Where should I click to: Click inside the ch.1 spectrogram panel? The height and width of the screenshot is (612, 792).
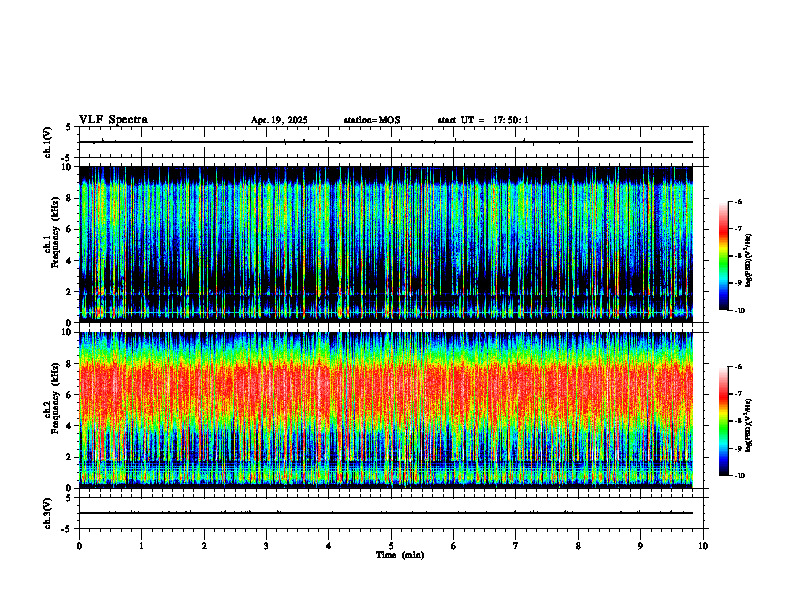coord(386,244)
